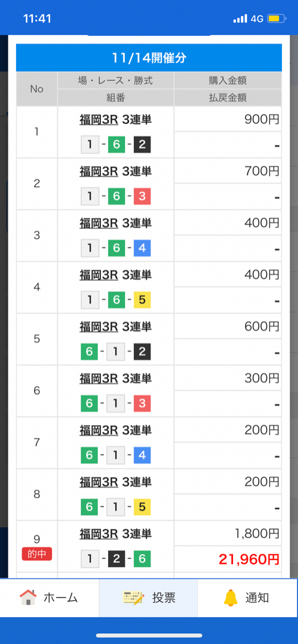Switch to the 投票 tab
This screenshot has height=644, width=298.
(149, 597)
